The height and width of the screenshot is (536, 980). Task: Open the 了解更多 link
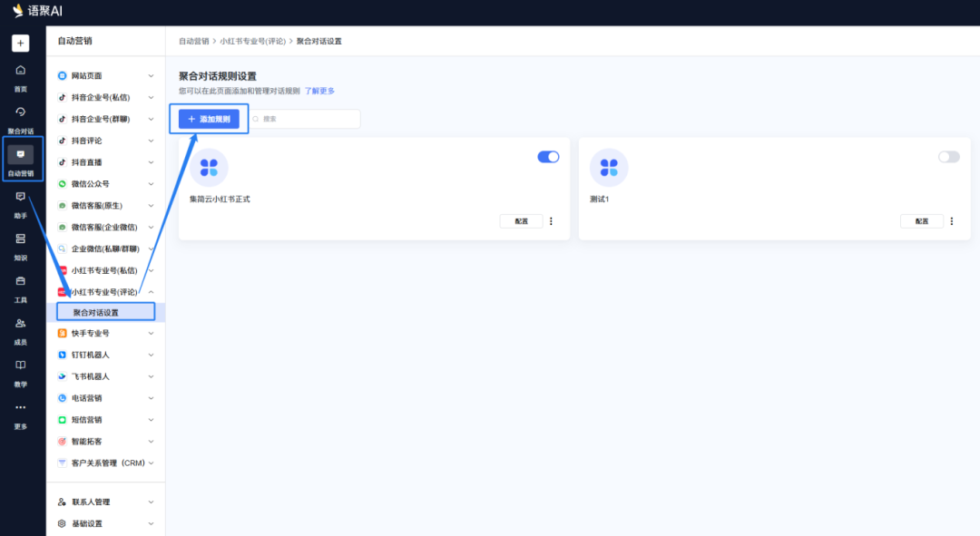[319, 92]
